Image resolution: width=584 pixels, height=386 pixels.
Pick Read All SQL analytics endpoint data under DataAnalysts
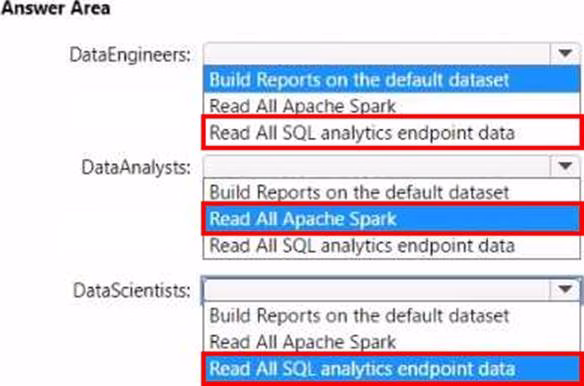(x=391, y=246)
